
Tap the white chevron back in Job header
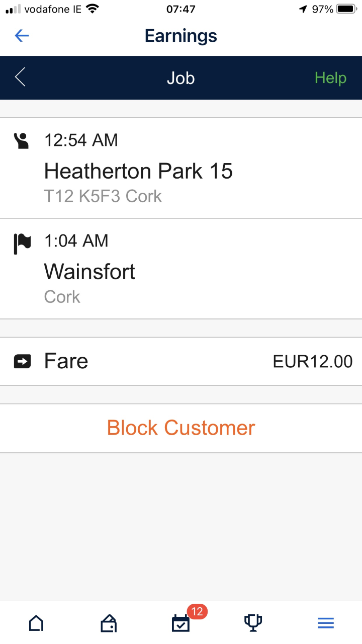(x=20, y=77)
